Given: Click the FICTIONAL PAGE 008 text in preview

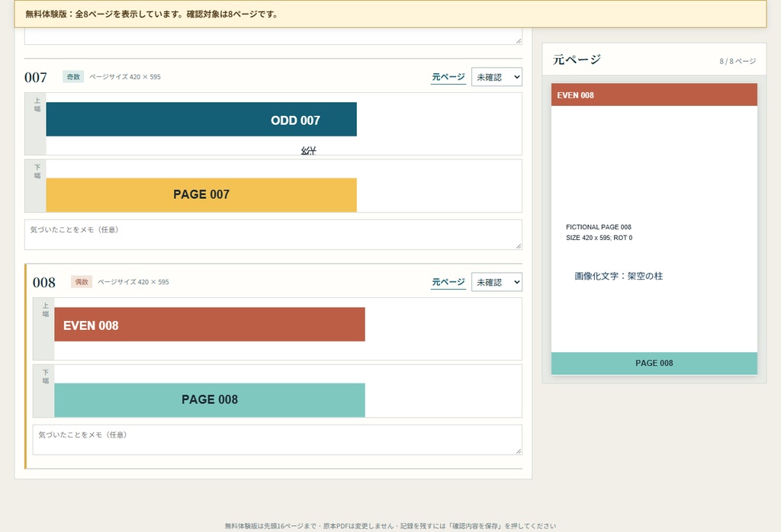Looking at the screenshot, I should tap(598, 227).
